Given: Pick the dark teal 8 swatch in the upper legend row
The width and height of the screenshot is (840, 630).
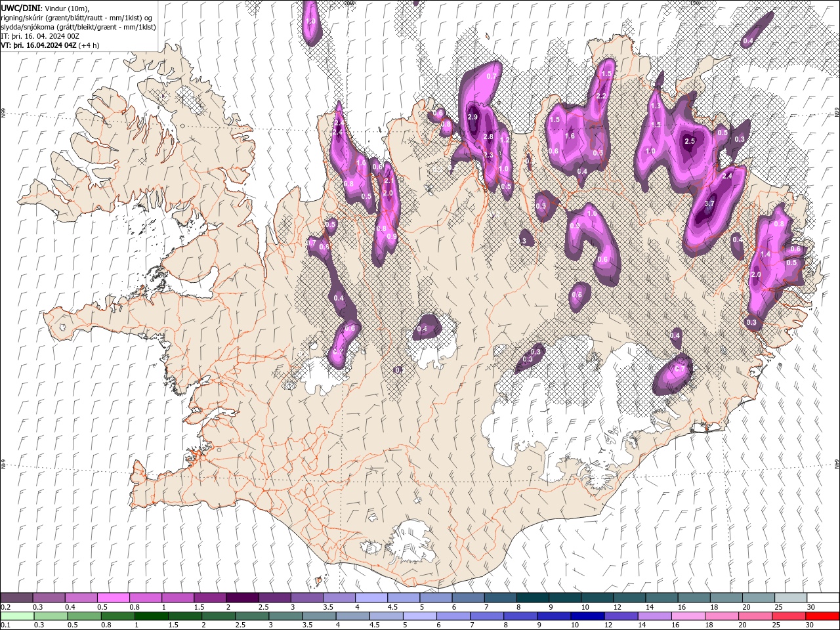Looking at the screenshot, I should point(533,598).
